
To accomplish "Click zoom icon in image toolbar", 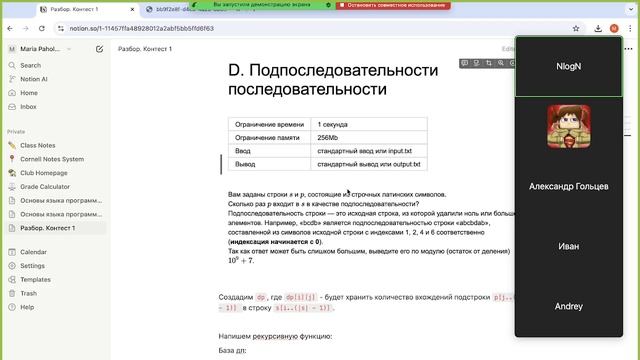I will click(501, 63).
